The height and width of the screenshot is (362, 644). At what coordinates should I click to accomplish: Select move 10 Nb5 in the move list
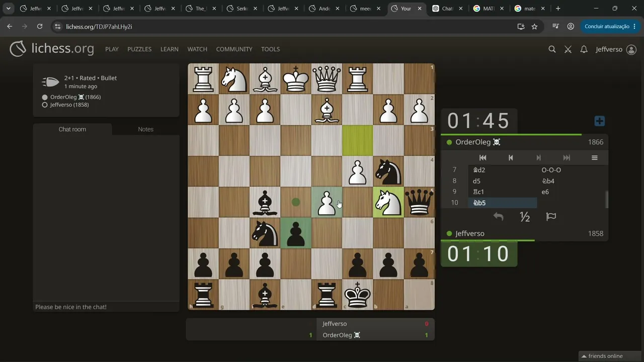coord(503,203)
